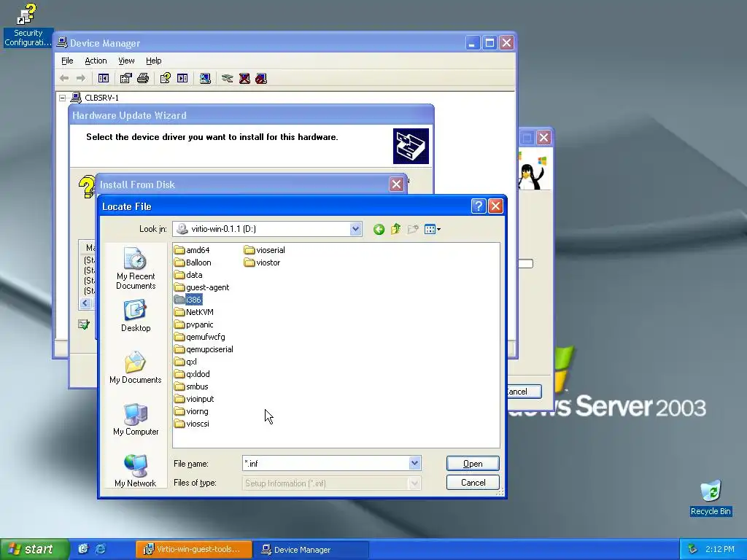Select the vioserial folder
This screenshot has height=560, width=747.
[264, 250]
